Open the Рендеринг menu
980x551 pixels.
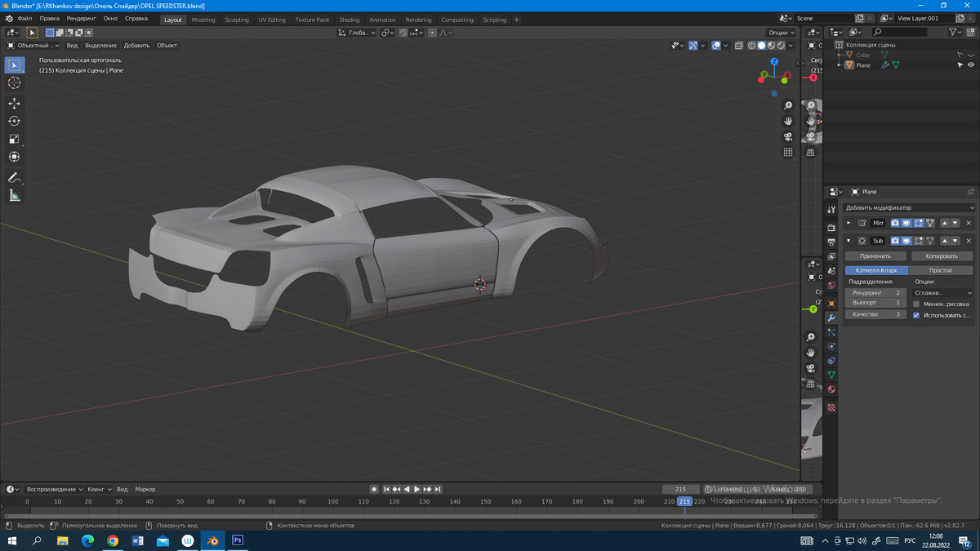pyautogui.click(x=81, y=19)
